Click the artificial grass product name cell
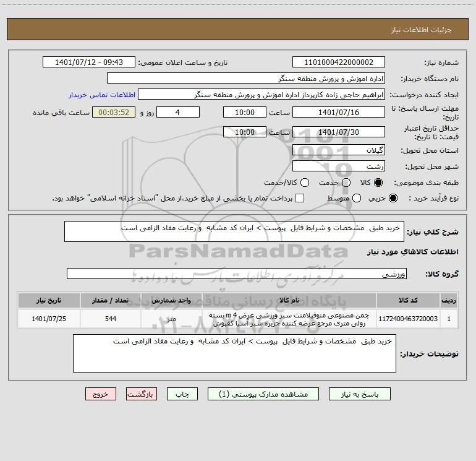This screenshot has height=461, width=476. (289, 319)
